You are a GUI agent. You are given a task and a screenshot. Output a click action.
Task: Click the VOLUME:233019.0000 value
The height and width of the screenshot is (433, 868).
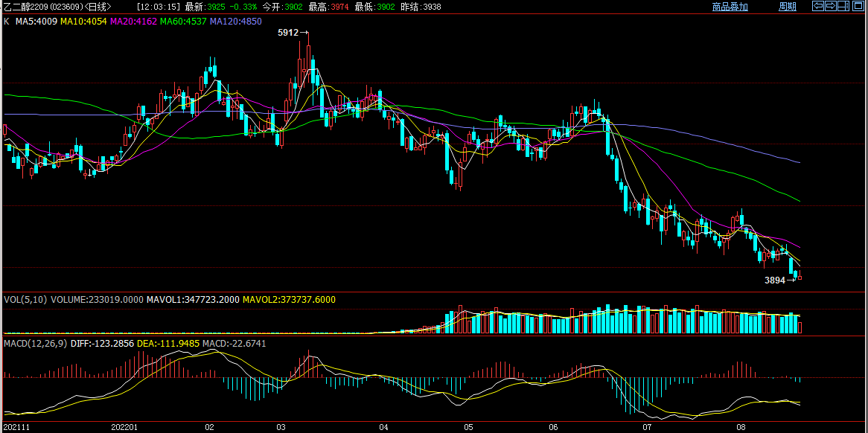(x=97, y=299)
